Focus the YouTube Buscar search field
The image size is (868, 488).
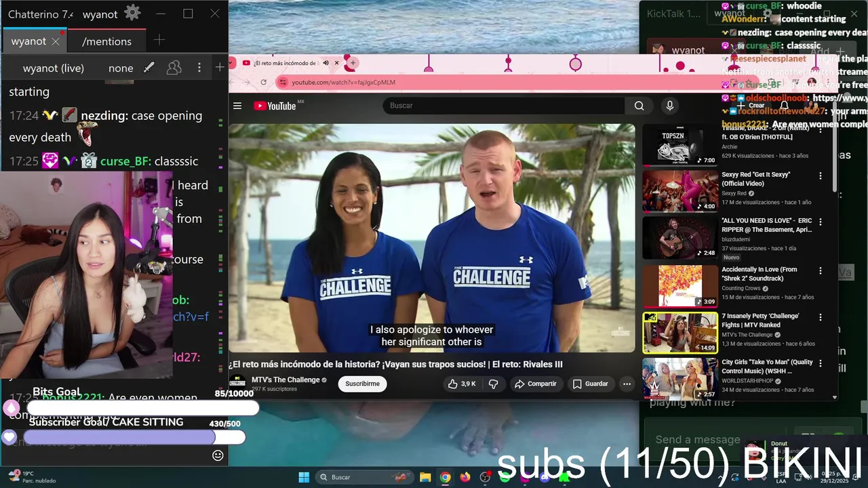tap(504, 106)
